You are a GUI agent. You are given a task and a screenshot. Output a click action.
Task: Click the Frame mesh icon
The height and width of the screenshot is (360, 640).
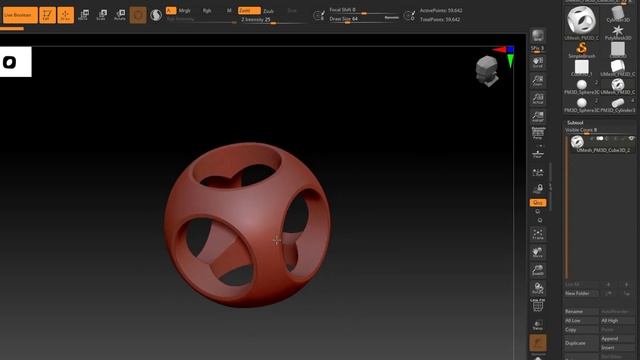pyautogui.click(x=538, y=234)
